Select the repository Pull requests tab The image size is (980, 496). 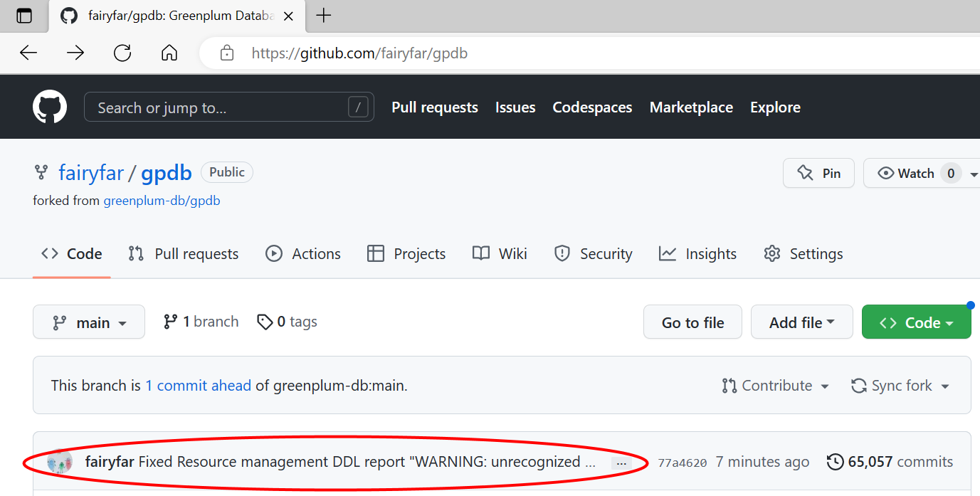coord(184,254)
